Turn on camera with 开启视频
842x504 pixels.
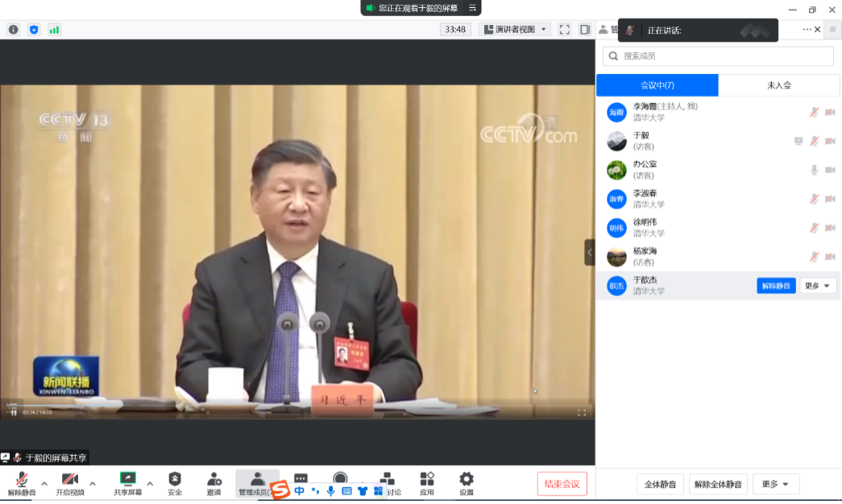[x=70, y=484]
